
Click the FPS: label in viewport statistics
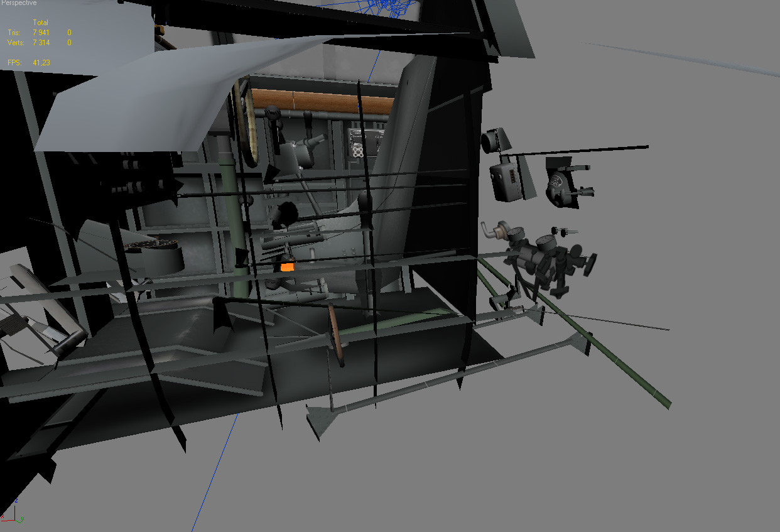(x=14, y=63)
